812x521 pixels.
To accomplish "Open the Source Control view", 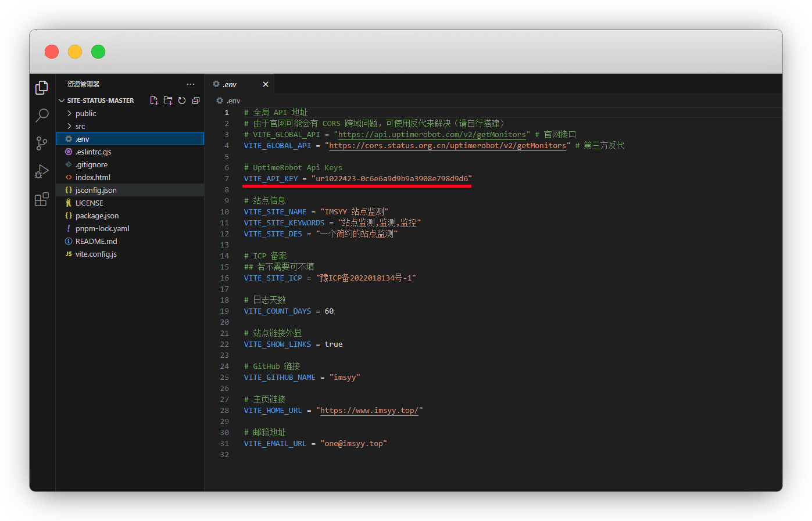I will pos(42,143).
